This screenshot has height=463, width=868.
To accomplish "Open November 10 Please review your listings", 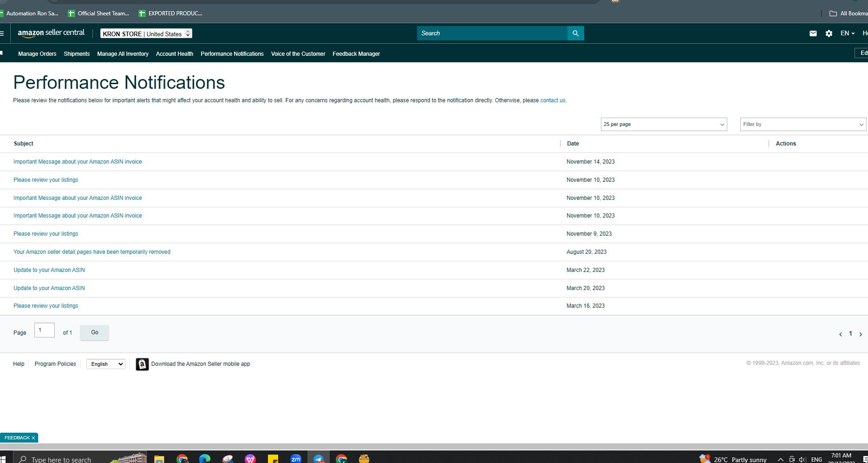I will coord(46,180).
